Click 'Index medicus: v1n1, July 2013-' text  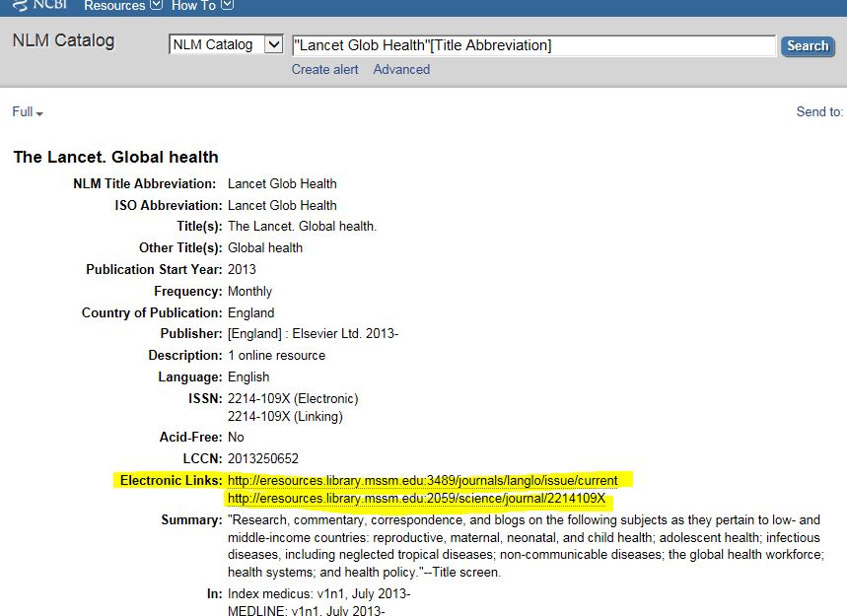coord(318,594)
